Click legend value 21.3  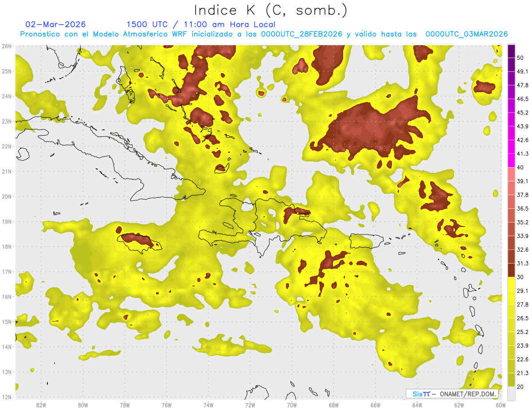[x=523, y=373]
